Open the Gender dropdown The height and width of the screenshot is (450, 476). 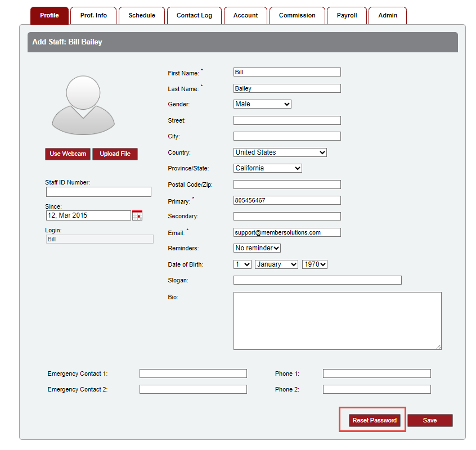click(262, 104)
